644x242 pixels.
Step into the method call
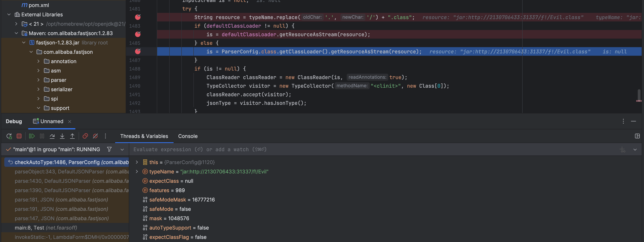point(62,136)
